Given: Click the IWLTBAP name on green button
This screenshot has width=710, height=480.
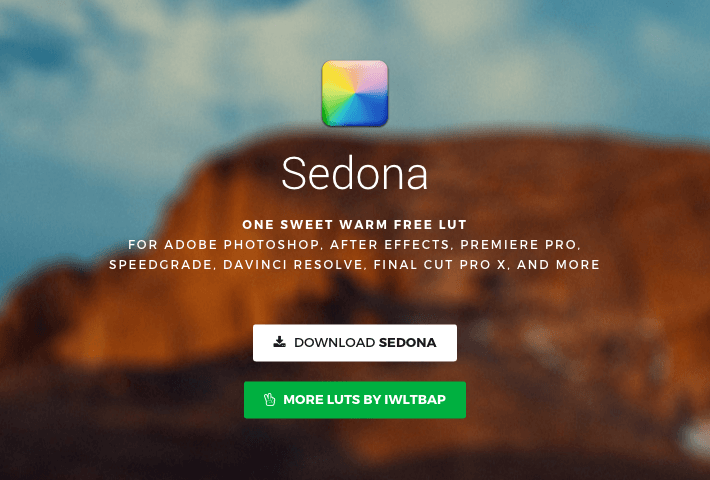Looking at the screenshot, I should coord(415,399).
